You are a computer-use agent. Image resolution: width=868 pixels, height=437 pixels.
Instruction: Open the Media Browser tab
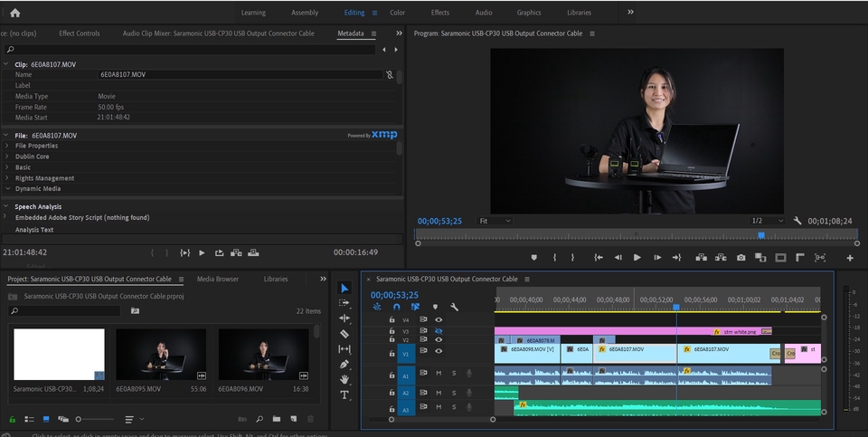[218, 280]
